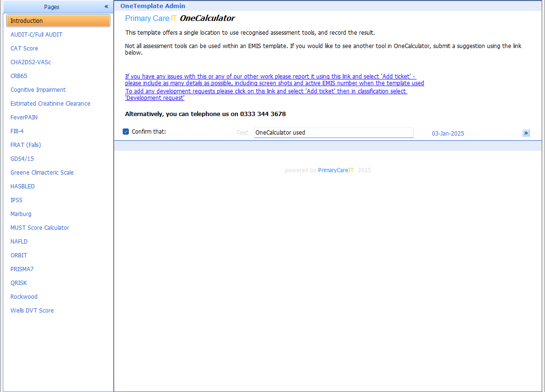Select the Cognitive Impairment page
This screenshot has height=392, width=545.
pos(38,90)
